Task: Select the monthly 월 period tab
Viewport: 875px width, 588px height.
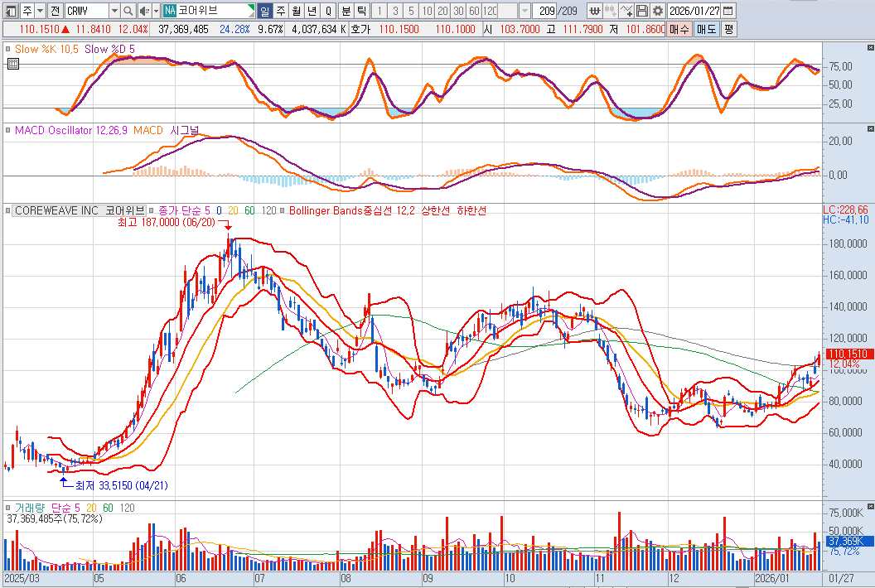Action: click(x=296, y=11)
